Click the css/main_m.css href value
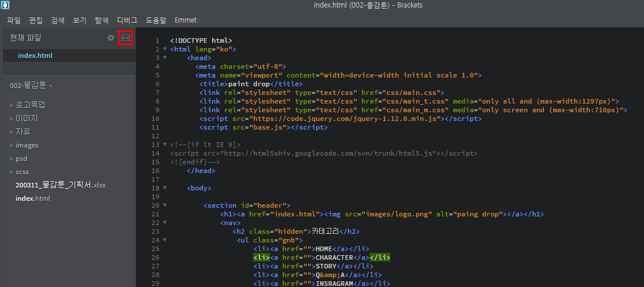The image size is (644, 287). (415, 110)
